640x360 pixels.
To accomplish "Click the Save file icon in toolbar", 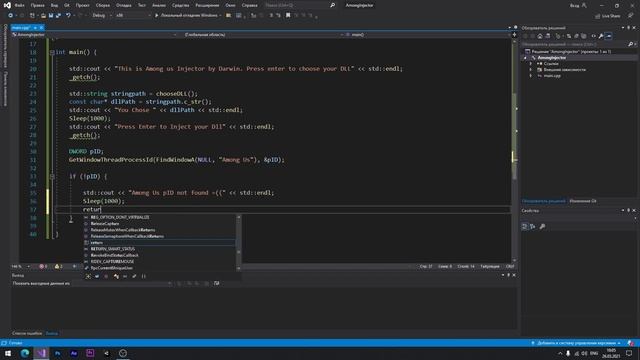I will point(51,16).
